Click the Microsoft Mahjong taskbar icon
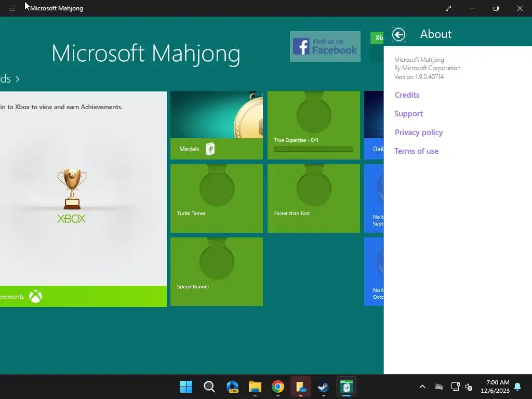The width and height of the screenshot is (532, 399). pyautogui.click(x=346, y=387)
